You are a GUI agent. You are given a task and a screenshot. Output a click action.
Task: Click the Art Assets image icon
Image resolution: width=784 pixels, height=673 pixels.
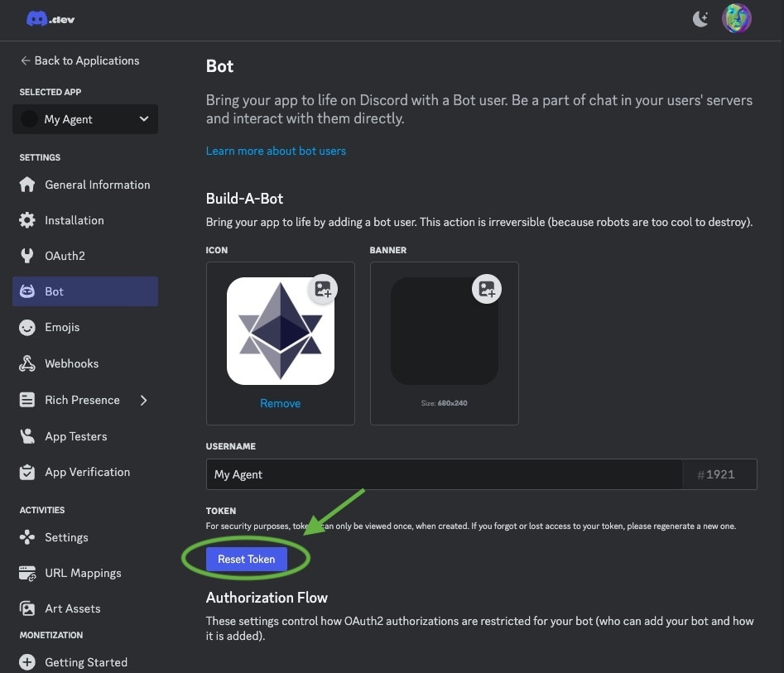(27, 608)
